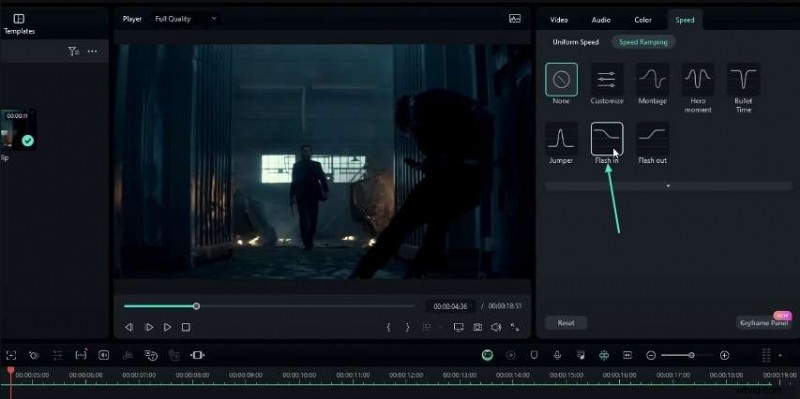Take a snapshot with the camera icon
Image resolution: width=800 pixels, height=399 pixels.
478,327
